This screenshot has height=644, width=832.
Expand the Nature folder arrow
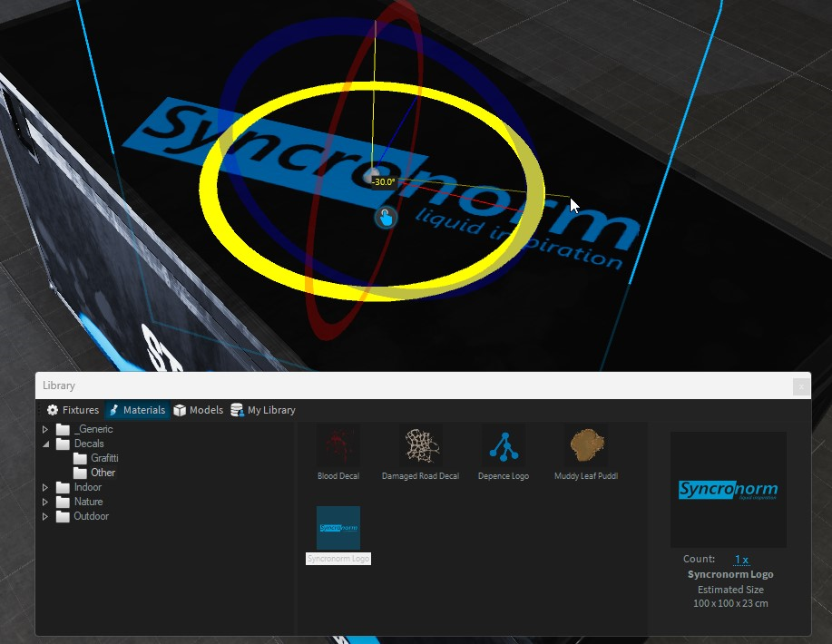pos(45,502)
